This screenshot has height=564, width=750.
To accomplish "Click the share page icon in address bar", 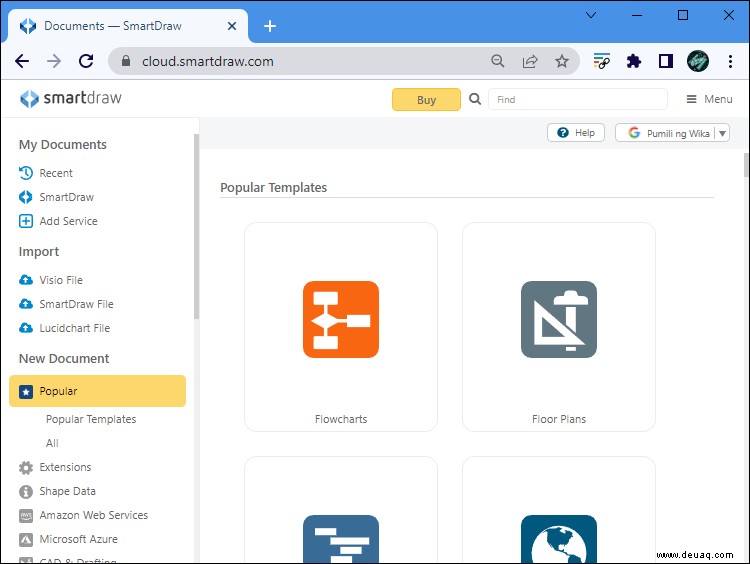I will (530, 61).
